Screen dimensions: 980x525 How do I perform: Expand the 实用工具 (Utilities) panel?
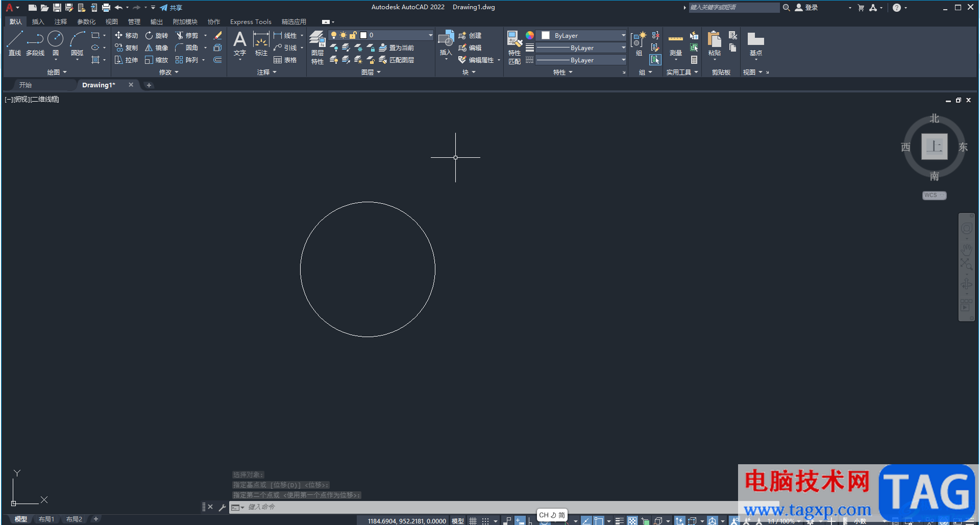pos(682,72)
